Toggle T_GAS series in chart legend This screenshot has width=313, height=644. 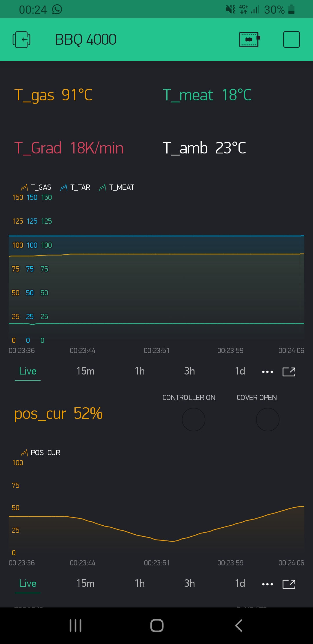37,187
